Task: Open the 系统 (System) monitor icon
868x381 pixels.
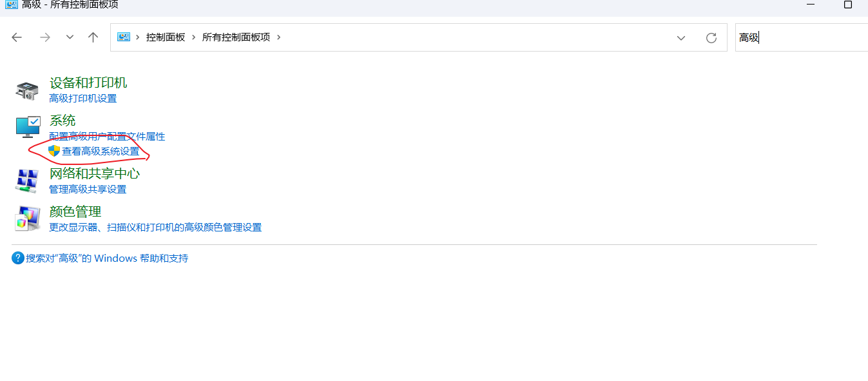Action: click(27, 127)
